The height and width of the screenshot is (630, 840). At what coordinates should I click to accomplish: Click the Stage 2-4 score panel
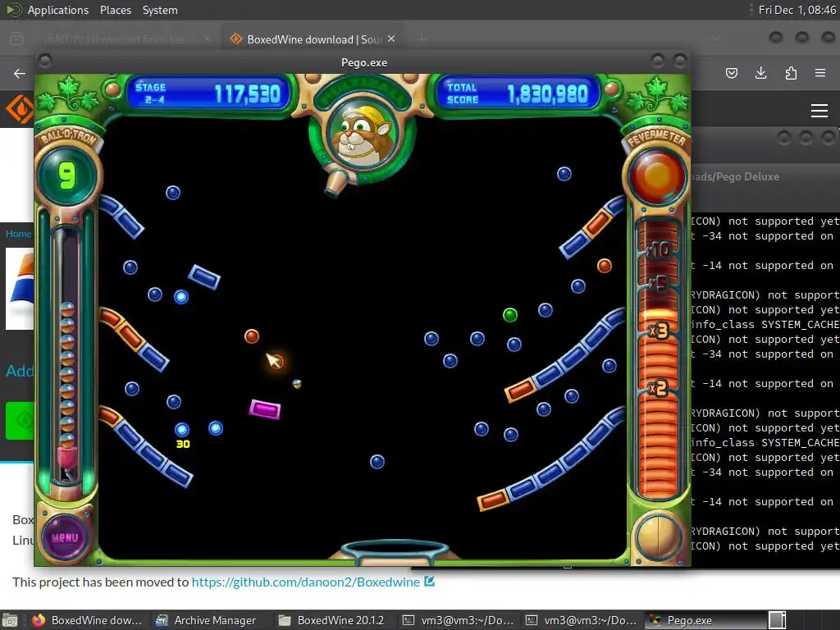(x=208, y=94)
